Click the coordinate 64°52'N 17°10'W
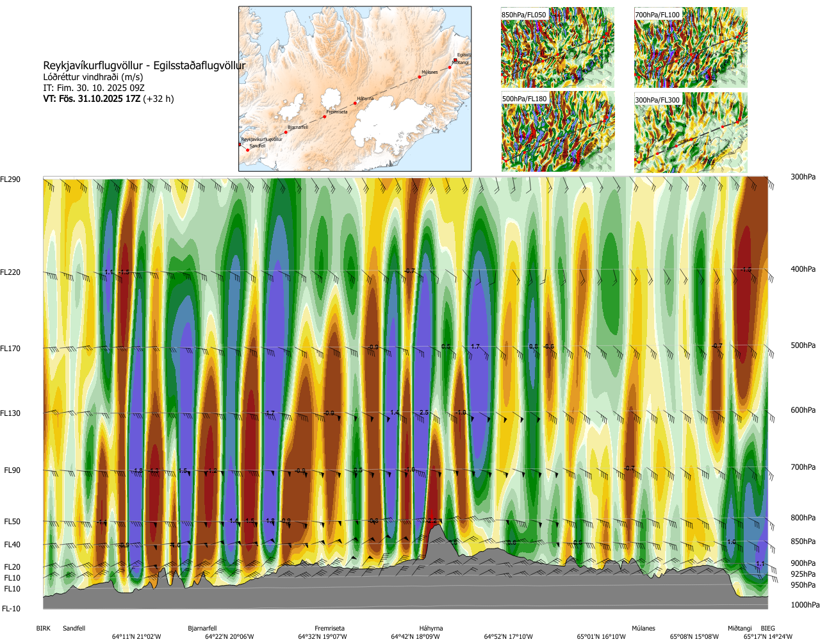The width and height of the screenshot is (820, 644). click(x=508, y=637)
